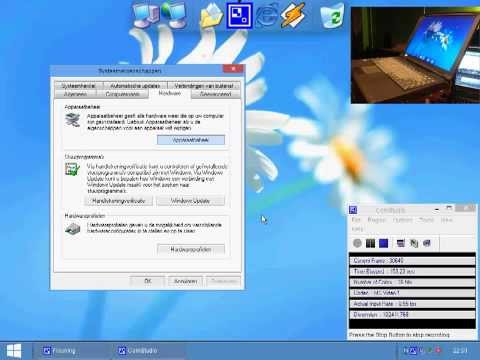The height and width of the screenshot is (360, 480).
Task: Open the Options menu in CamStudio
Action: point(402,220)
